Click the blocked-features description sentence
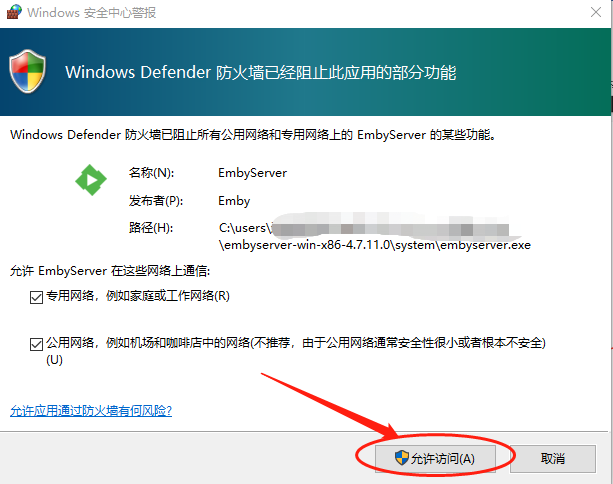Screen dimensions: 613x484 click(x=253, y=135)
